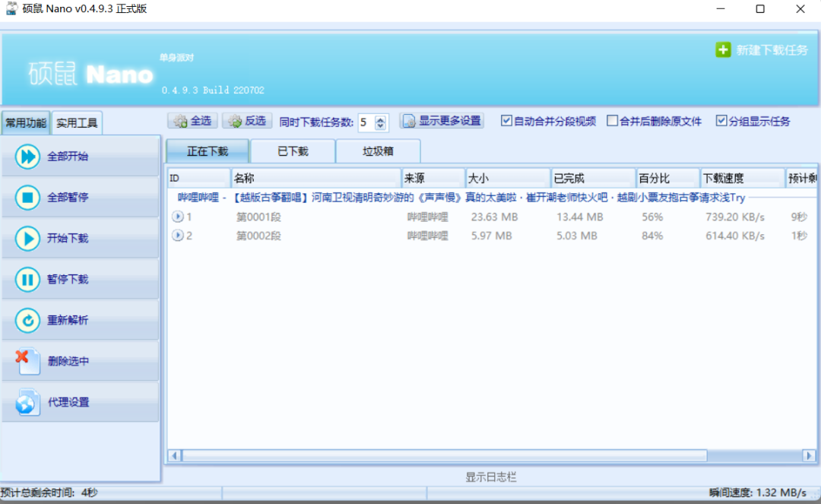Image resolution: width=821 pixels, height=504 pixels.
Task: Click the green plus new task icon
Action: (723, 49)
